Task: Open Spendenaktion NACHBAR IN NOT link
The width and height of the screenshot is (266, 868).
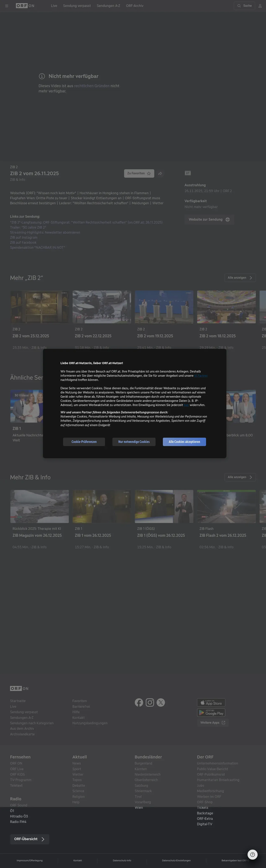Action: click(38, 248)
